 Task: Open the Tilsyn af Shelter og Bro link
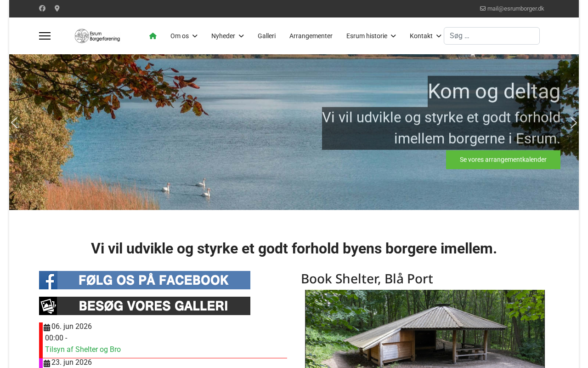pos(83,350)
